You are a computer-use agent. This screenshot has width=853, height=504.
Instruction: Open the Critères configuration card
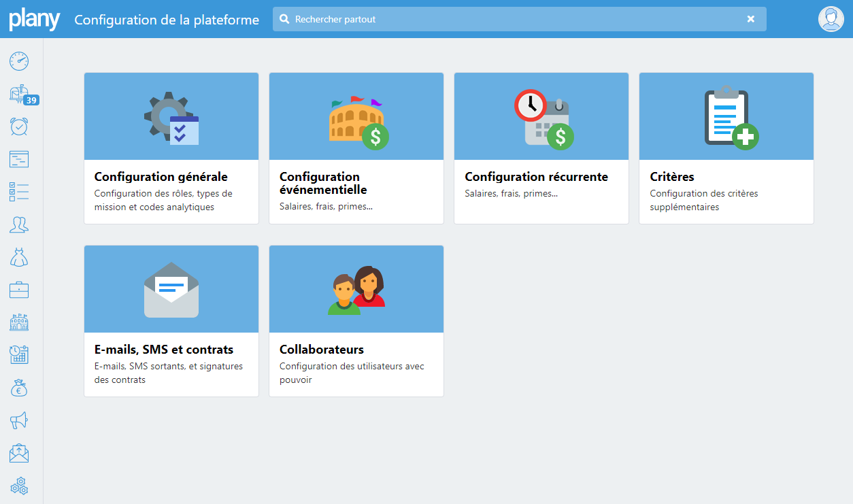tap(726, 148)
